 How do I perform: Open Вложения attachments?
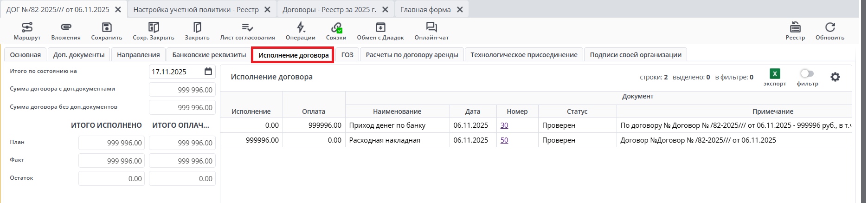[66, 27]
